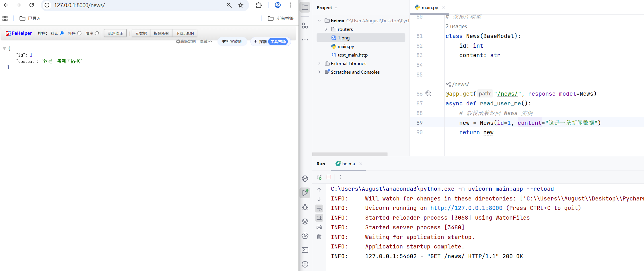Open the Problems tool window icon
This screenshot has width=644, height=271.
click(x=305, y=264)
